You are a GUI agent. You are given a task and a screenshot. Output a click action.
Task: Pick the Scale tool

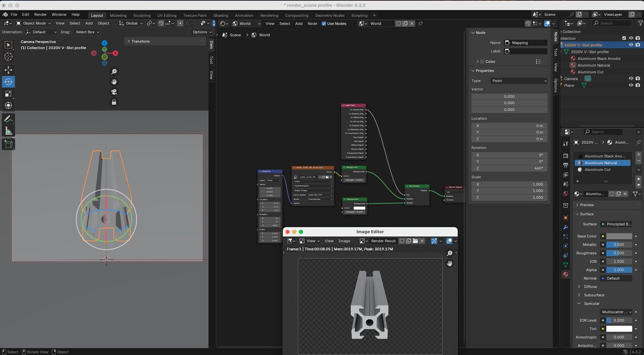[x=9, y=93]
